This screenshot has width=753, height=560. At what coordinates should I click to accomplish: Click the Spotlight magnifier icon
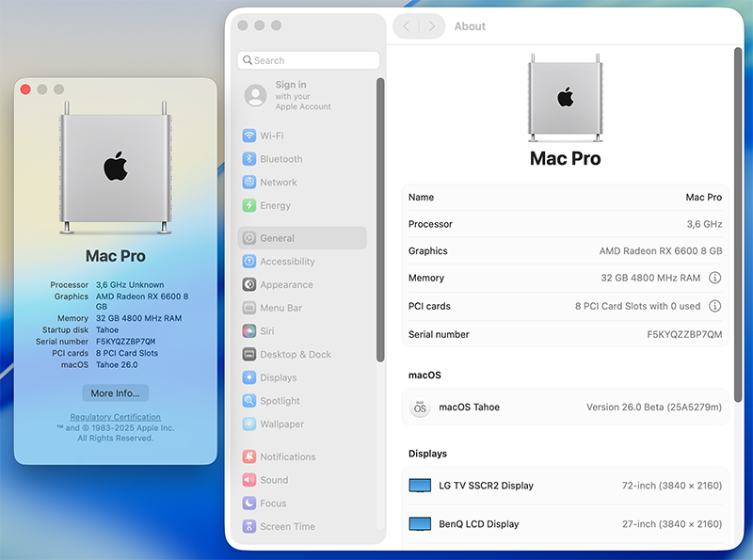point(248,401)
